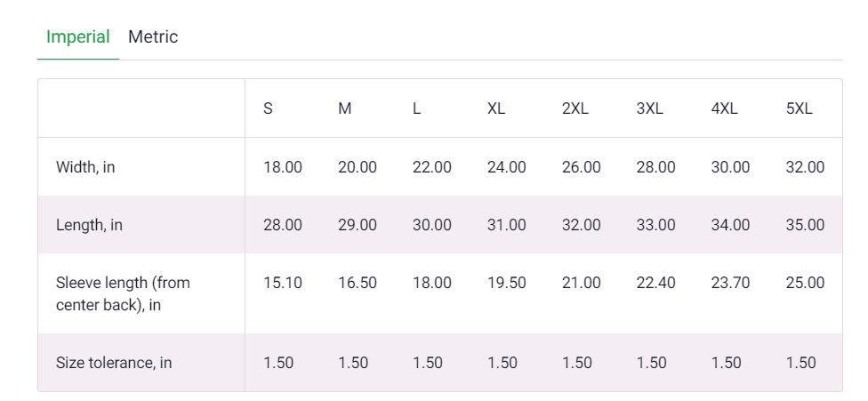The height and width of the screenshot is (401, 868).
Task: Click the width value 26.00 for 2XL
Action: click(582, 167)
